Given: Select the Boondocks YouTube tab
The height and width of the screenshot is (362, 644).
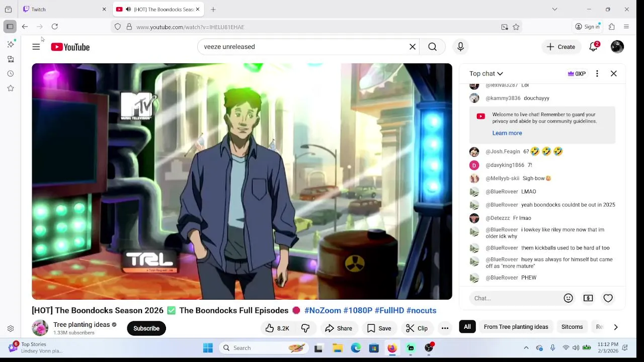Looking at the screenshot, I should click(157, 9).
